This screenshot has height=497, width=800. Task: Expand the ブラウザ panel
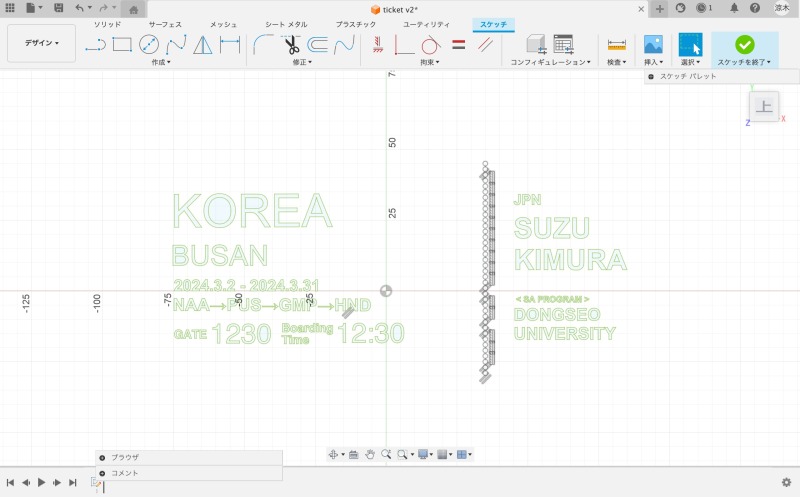[x=102, y=457]
